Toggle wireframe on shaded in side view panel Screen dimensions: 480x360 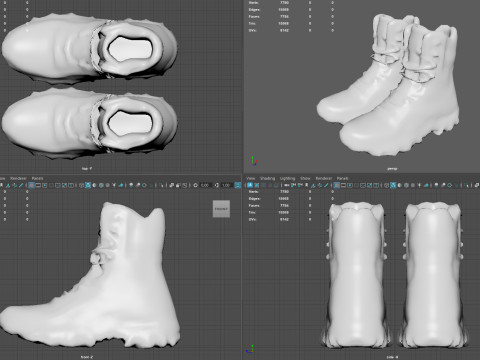[406, 185]
